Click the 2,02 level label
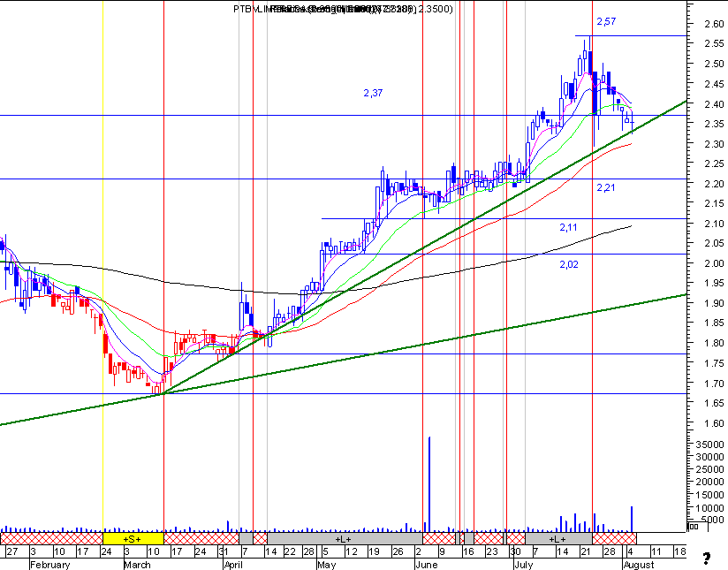This screenshot has width=728, height=570. coord(569,264)
